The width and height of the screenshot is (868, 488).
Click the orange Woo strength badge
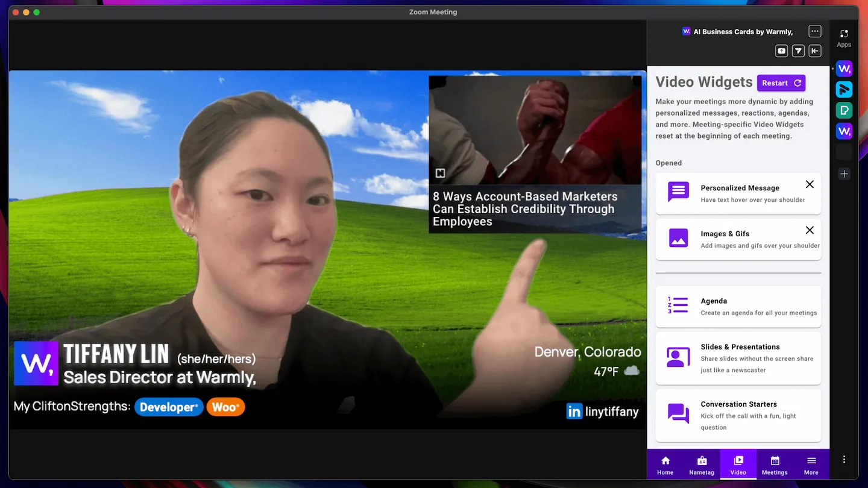[225, 407]
